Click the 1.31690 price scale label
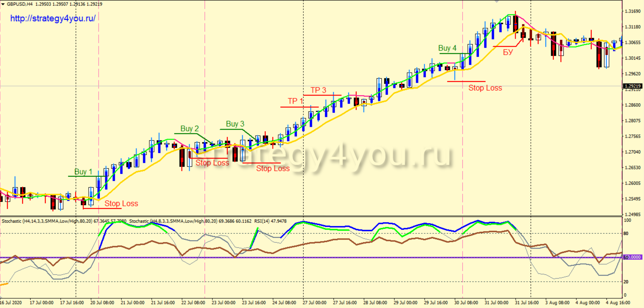Screen dimensions: 644x308 pos(632,11)
